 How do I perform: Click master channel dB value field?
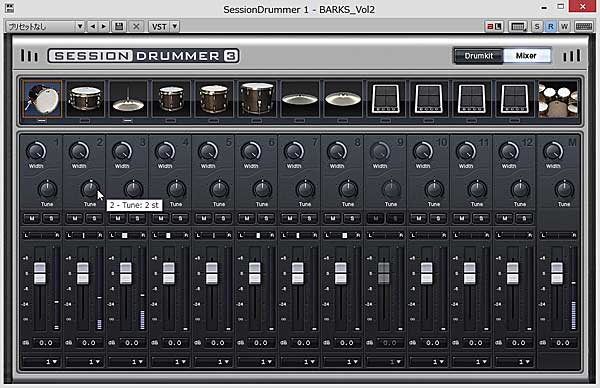[x=562, y=343]
